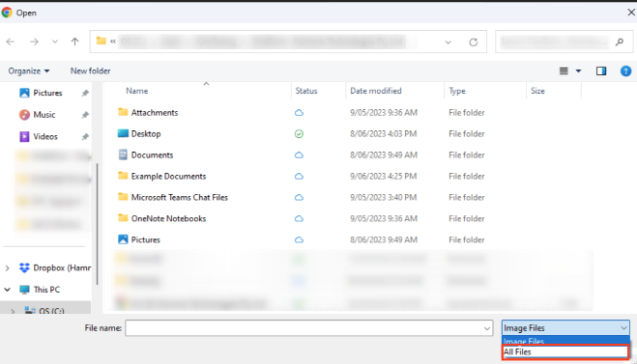The height and width of the screenshot is (364, 637).
Task: Sort by Name column header
Action: pos(137,91)
